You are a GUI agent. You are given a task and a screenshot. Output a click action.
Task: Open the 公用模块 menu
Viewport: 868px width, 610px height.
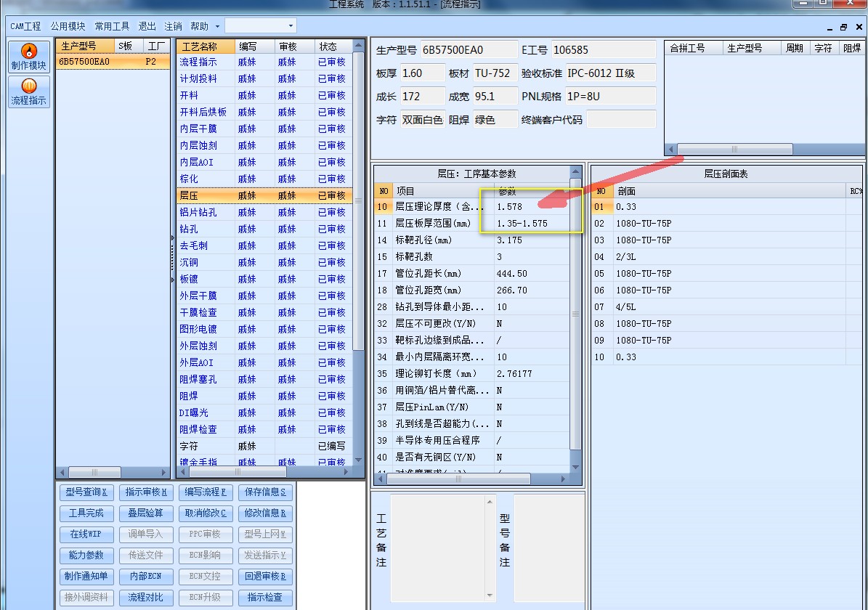68,26
